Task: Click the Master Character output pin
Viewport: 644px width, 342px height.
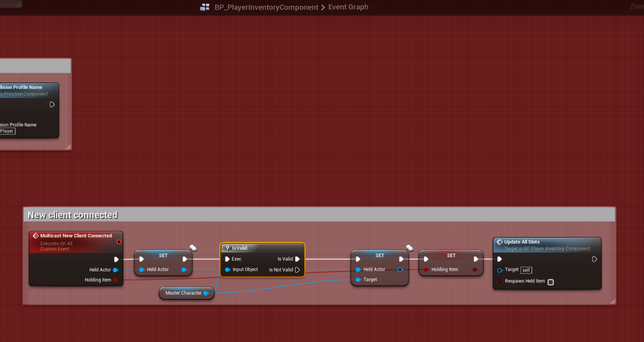Action: tap(206, 293)
